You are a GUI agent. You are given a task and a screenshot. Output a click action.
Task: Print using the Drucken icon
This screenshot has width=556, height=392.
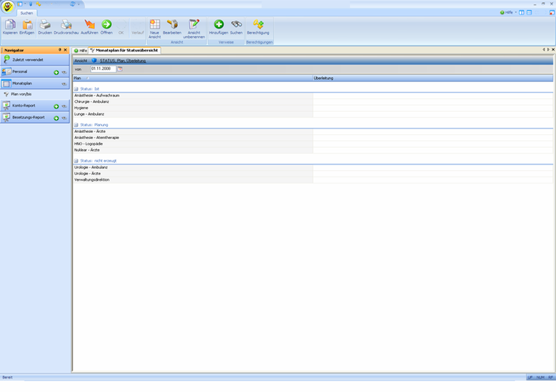44,24
